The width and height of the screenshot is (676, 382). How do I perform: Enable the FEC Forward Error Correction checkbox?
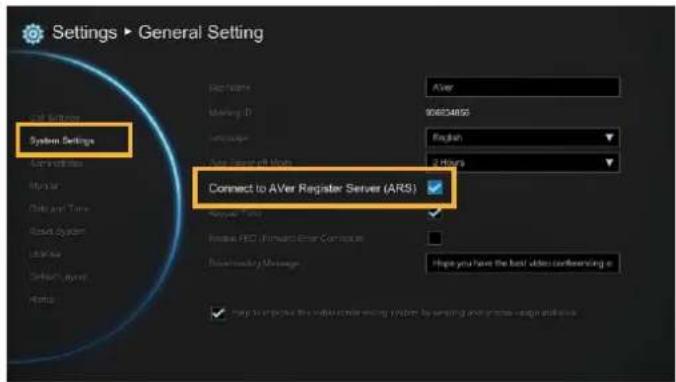[435, 238]
